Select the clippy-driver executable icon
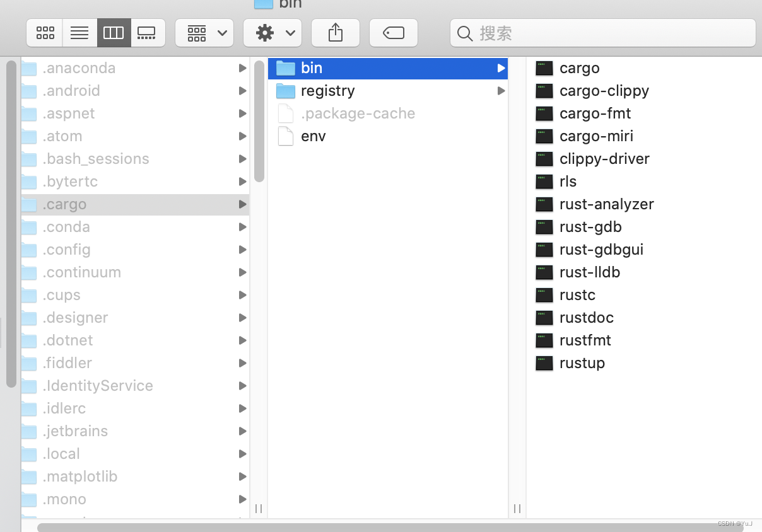This screenshot has height=532, width=762. coord(544,159)
